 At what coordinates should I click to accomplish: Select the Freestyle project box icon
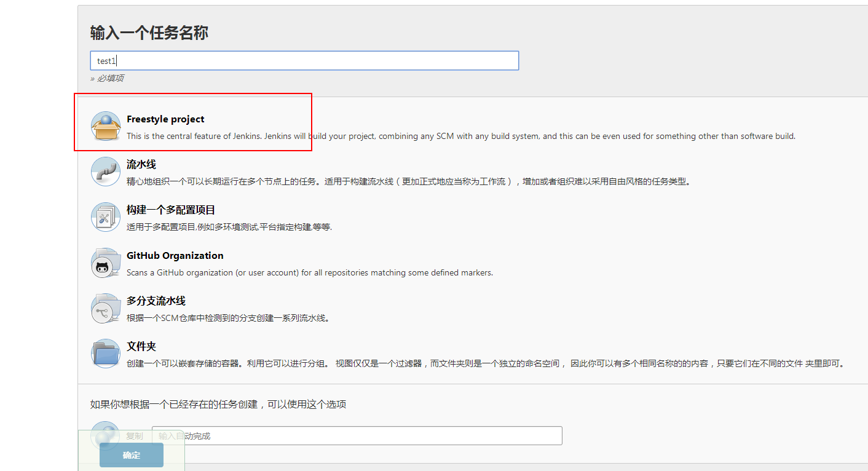point(106,126)
